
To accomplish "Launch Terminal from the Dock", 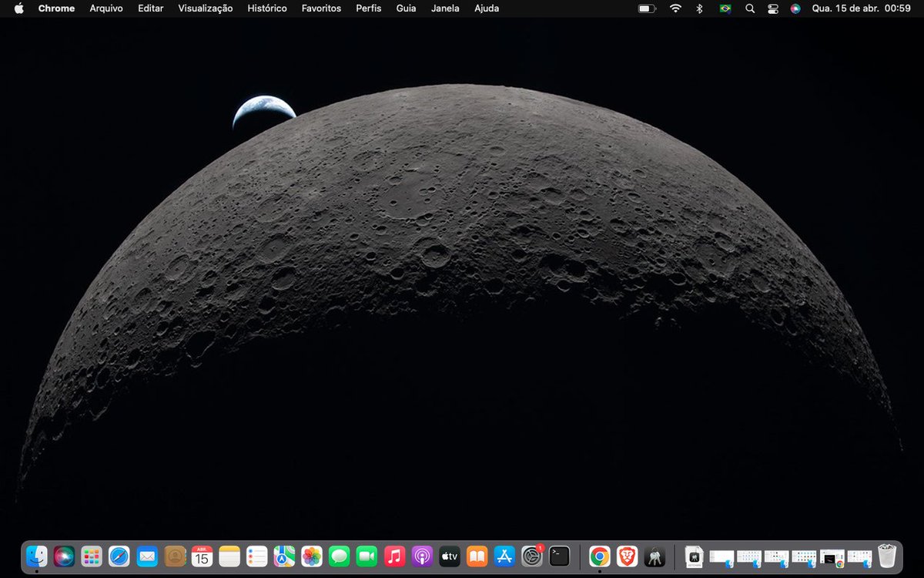I will pyautogui.click(x=560, y=556).
